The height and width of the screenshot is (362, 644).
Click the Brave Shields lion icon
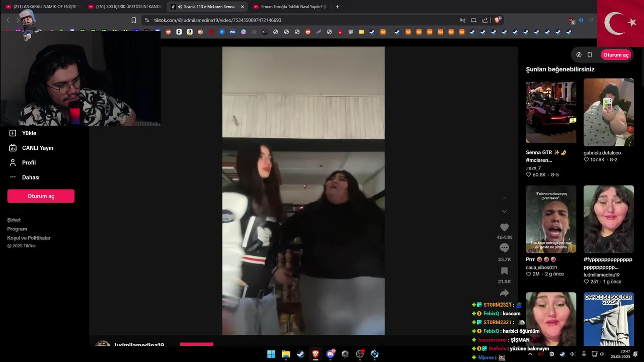[x=497, y=20]
